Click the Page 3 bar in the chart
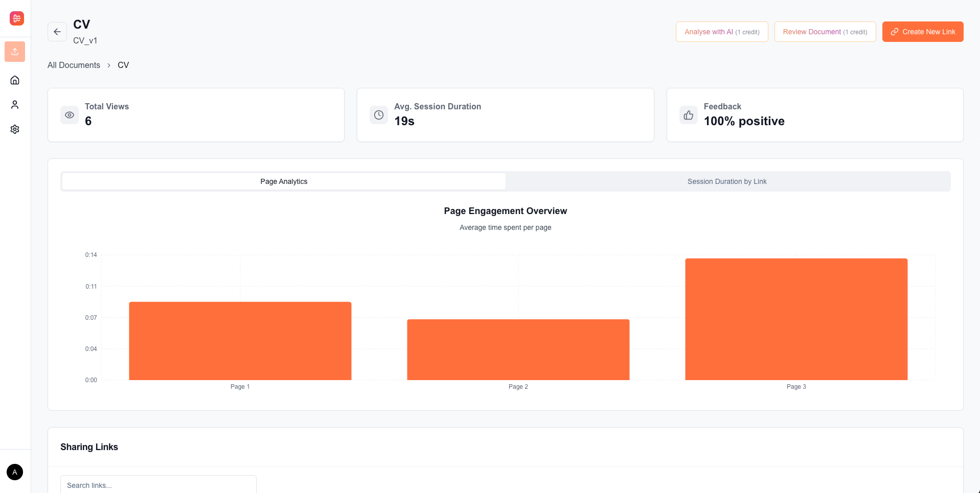The height and width of the screenshot is (493, 980). [796, 319]
